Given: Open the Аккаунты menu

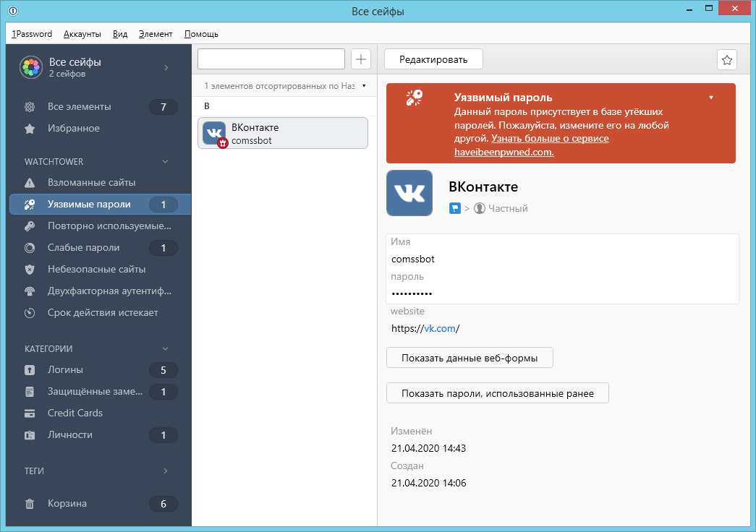Looking at the screenshot, I should (82, 34).
